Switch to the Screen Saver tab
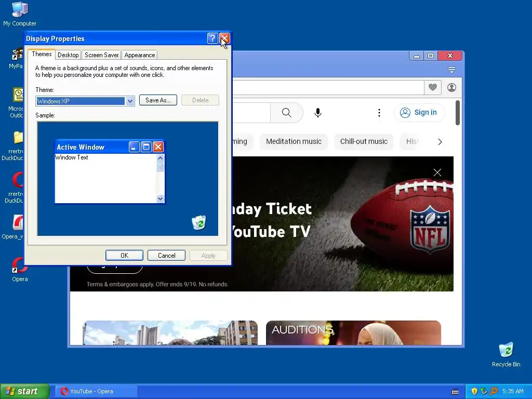This screenshot has width=532, height=399. [101, 55]
